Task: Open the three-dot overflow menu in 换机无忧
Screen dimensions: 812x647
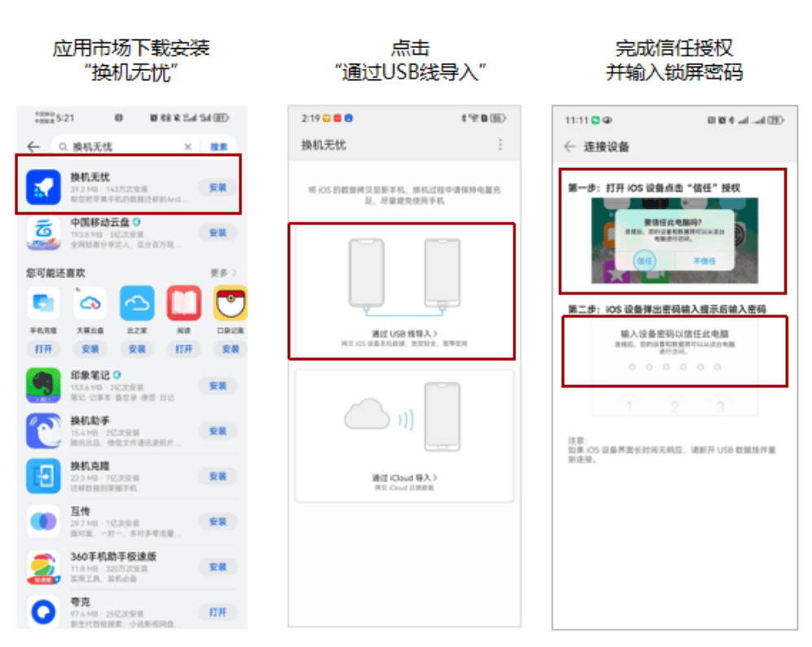Action: [500, 144]
